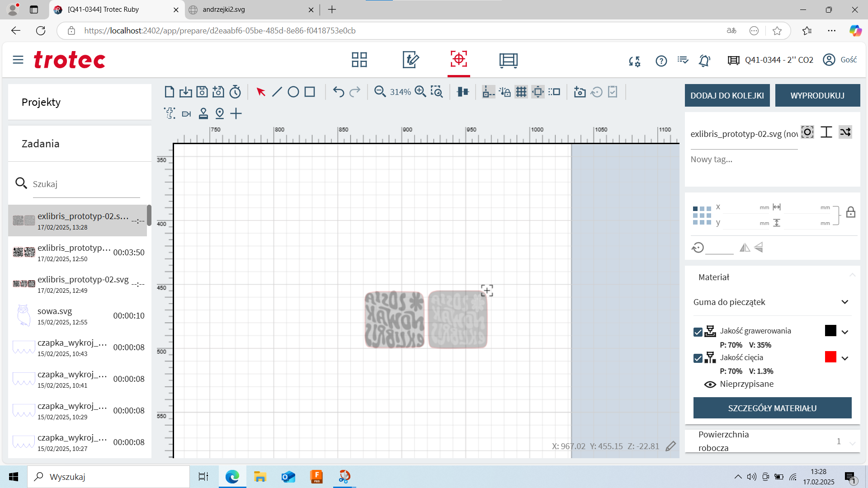Click the import file icon in toolbar

click(x=185, y=92)
